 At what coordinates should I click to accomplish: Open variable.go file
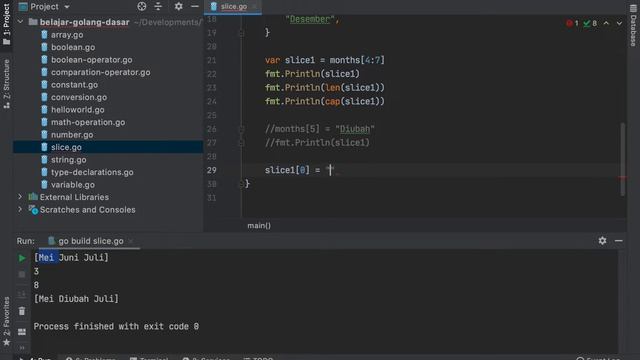pyautogui.click(x=73, y=184)
